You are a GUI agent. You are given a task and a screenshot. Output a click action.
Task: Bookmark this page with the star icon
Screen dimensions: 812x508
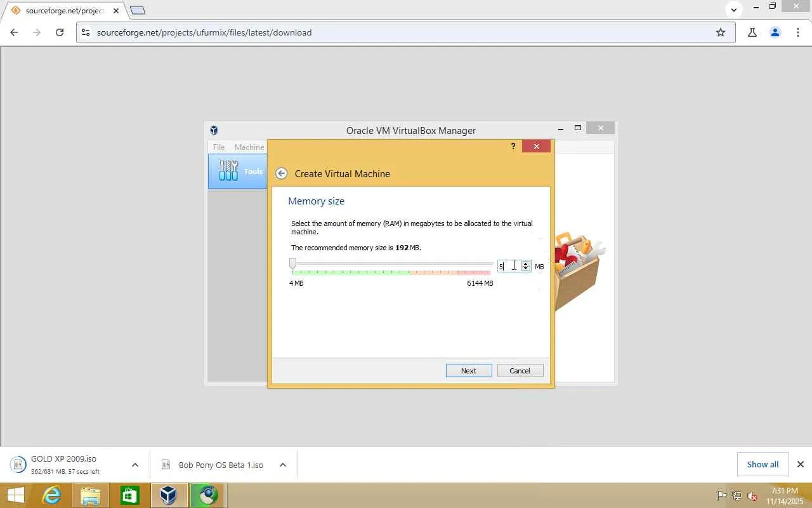[721, 32]
